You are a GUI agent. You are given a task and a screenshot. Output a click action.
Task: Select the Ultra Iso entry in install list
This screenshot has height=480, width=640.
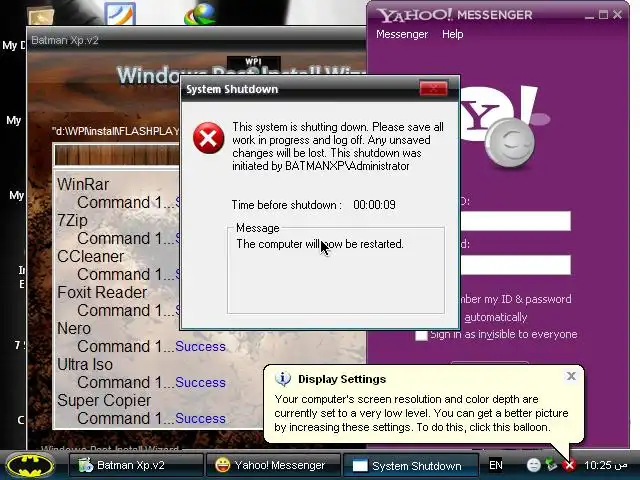[x=85, y=364]
